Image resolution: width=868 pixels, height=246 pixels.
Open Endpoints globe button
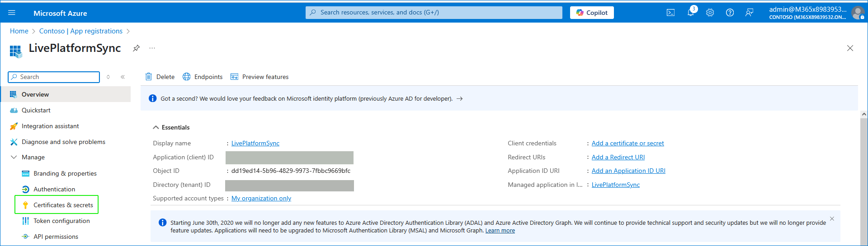click(x=203, y=77)
